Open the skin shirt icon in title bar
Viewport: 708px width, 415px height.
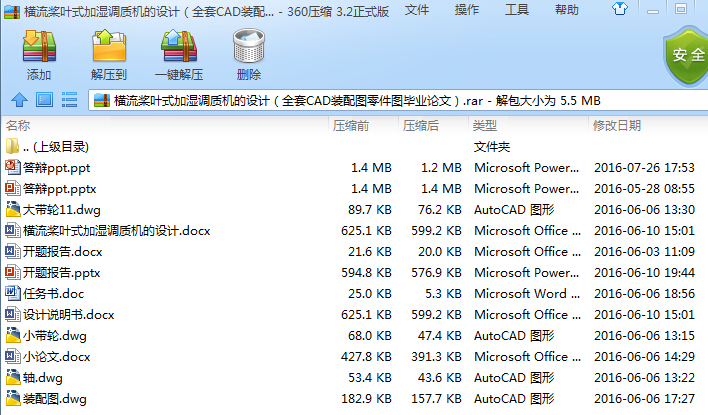pos(620,9)
